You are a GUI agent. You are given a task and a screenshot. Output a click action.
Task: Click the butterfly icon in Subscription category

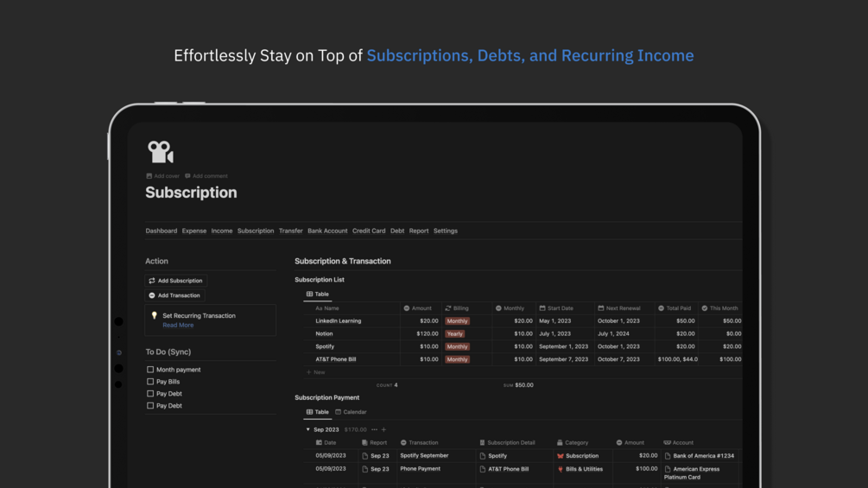click(561, 456)
